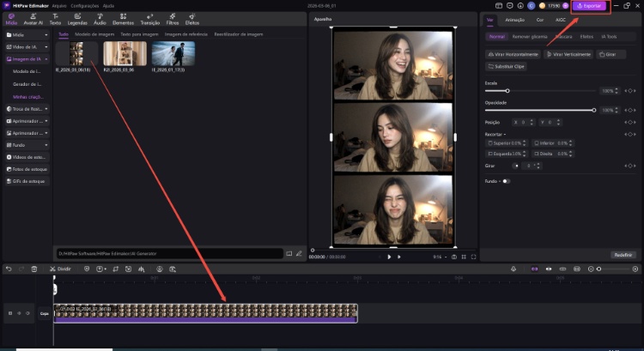Collapse the Recortar section arrow
Viewport: 644px width, 351px height.
505,134
